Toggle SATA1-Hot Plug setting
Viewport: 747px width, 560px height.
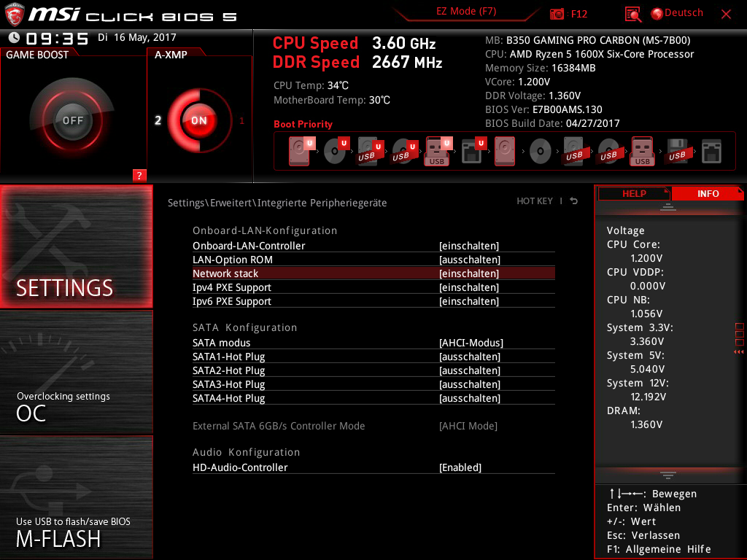pyautogui.click(x=373, y=357)
